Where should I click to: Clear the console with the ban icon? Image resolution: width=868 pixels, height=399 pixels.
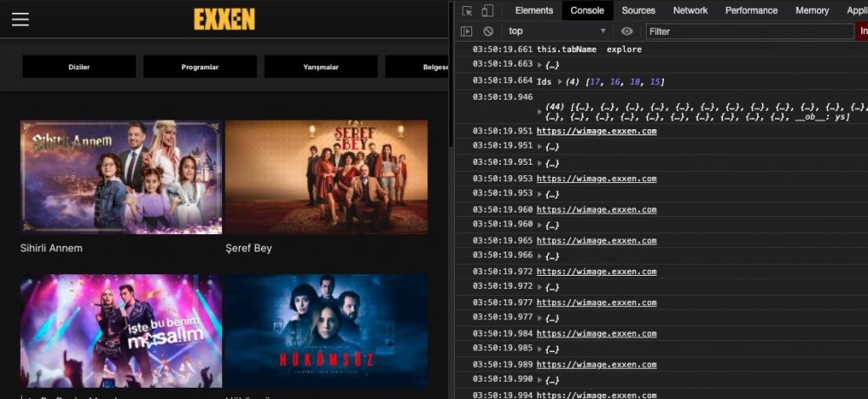tap(488, 31)
